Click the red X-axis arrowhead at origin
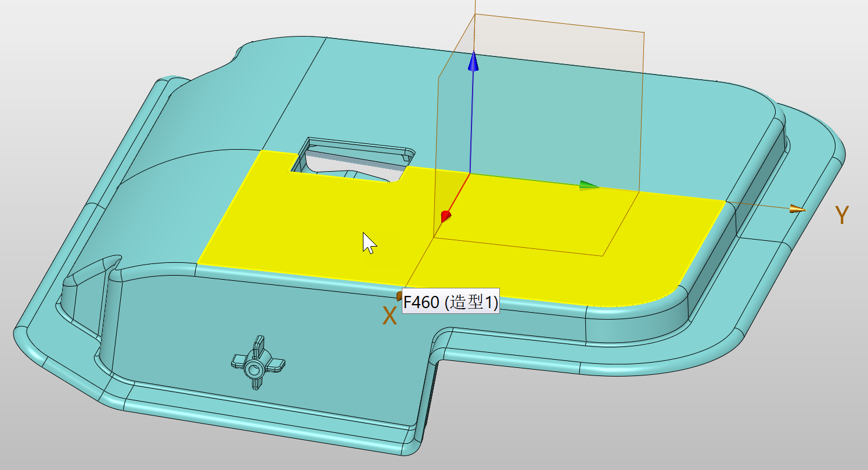Image resolution: width=868 pixels, height=470 pixels. 445,216
